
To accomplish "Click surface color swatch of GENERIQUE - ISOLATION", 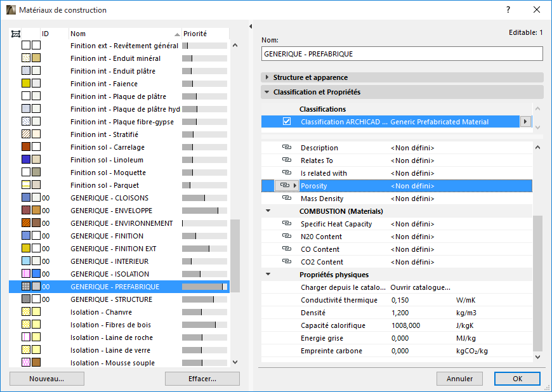I will (36, 274).
